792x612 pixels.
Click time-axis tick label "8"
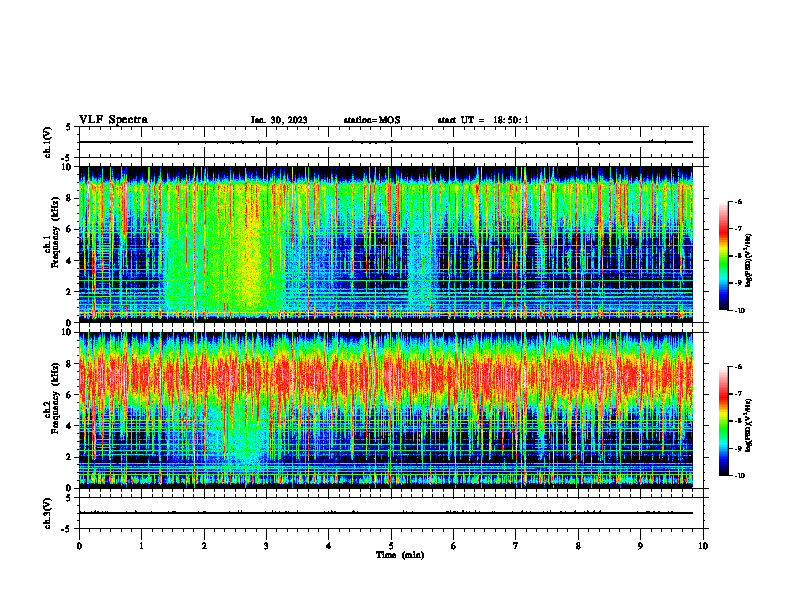coord(578,546)
